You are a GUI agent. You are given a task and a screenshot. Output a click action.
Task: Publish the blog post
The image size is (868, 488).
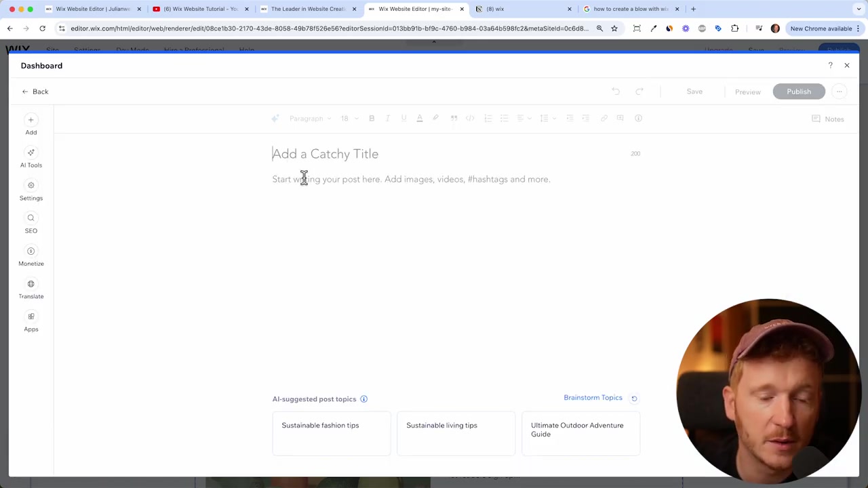click(799, 91)
